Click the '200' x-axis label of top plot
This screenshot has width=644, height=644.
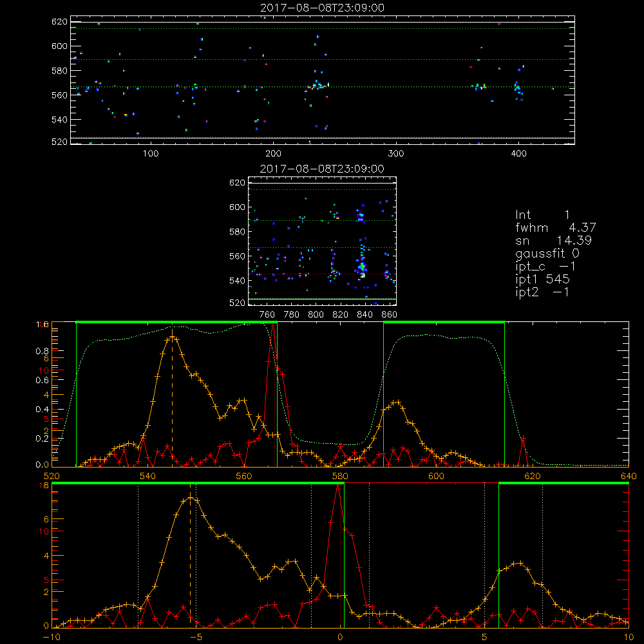pyautogui.click(x=273, y=154)
